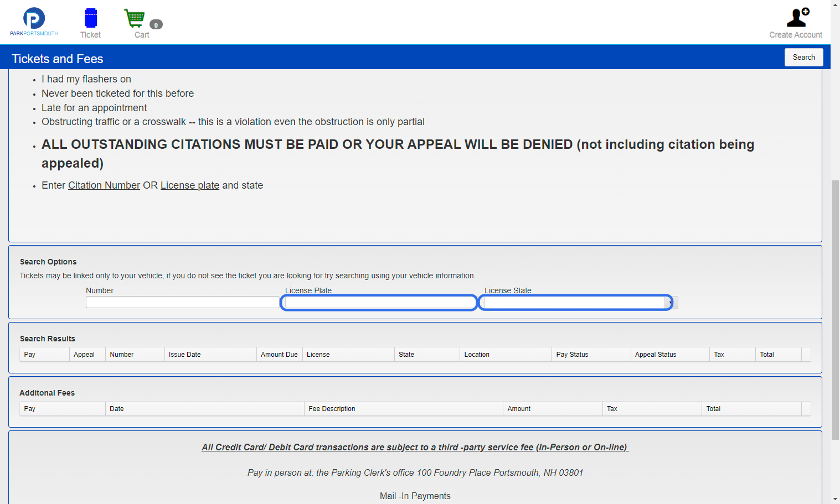Screen dimensions: 840x504
Task: Open the shopping Cart icon
Action: click(x=135, y=18)
